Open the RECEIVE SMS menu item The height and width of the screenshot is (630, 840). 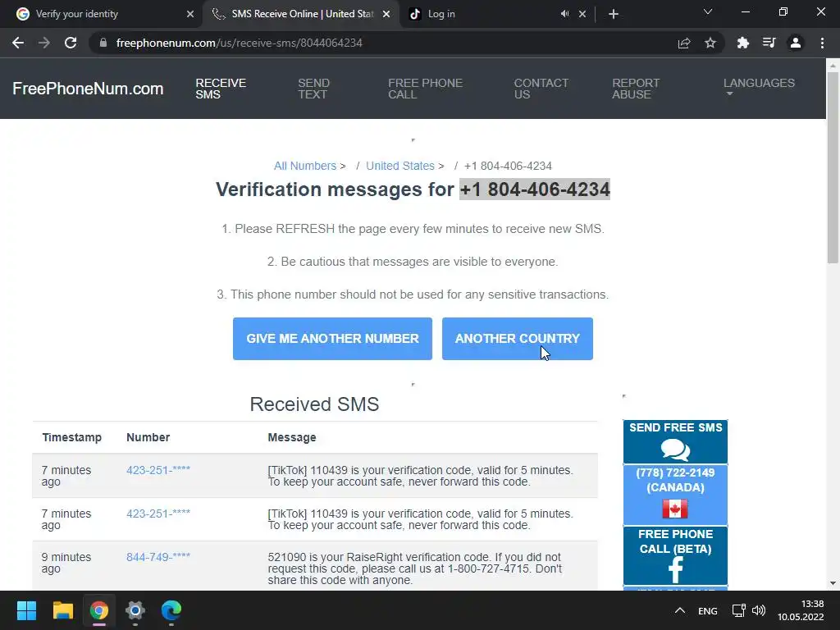point(221,89)
